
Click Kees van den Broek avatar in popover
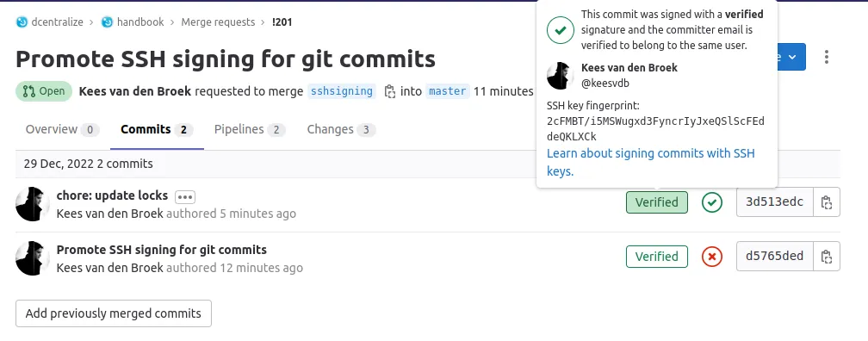pyautogui.click(x=561, y=76)
